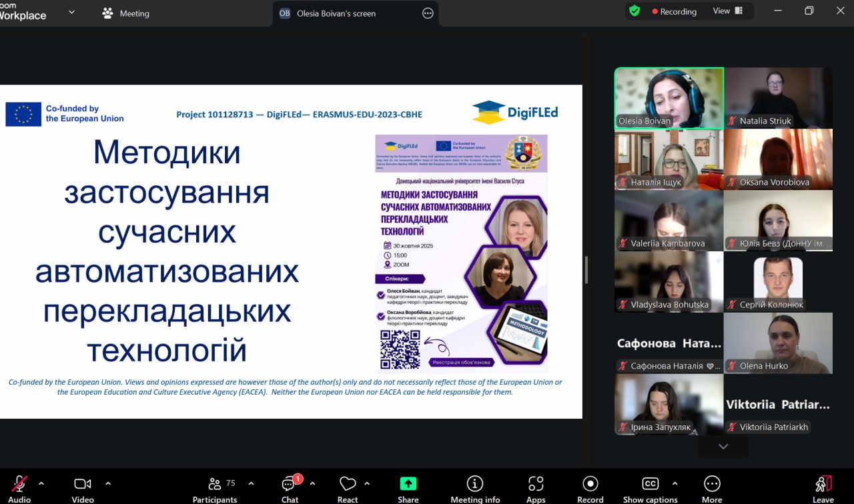Select Olesia Boivan's video thumbnail
854x504 pixels.
669,98
